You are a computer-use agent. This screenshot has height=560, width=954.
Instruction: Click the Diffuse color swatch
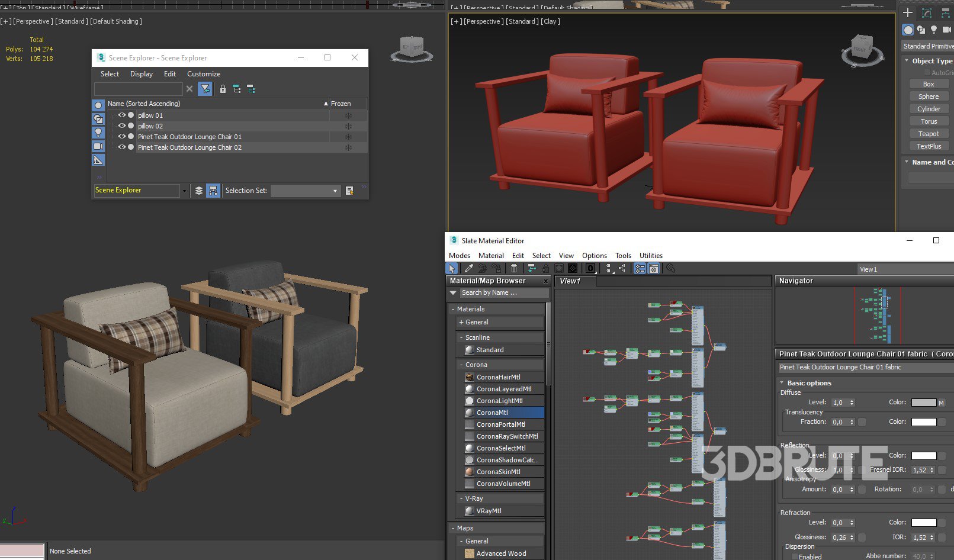tap(923, 403)
